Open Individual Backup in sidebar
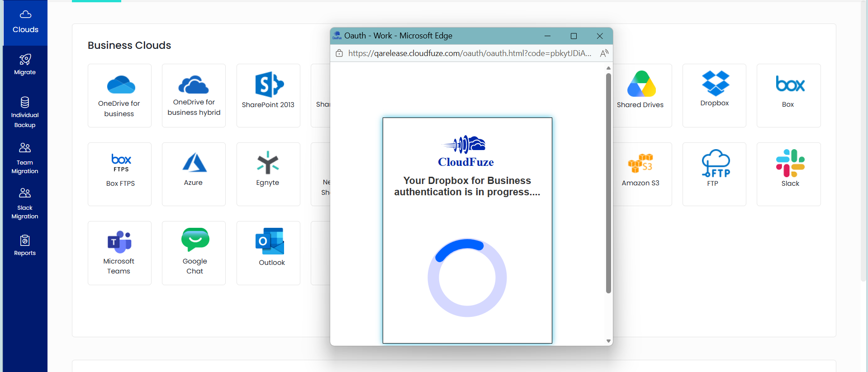The width and height of the screenshot is (868, 372). pos(25,112)
